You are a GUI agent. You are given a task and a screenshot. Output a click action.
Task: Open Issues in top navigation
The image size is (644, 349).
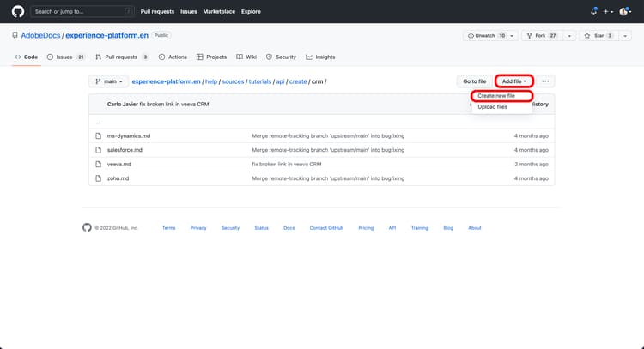coord(189,11)
